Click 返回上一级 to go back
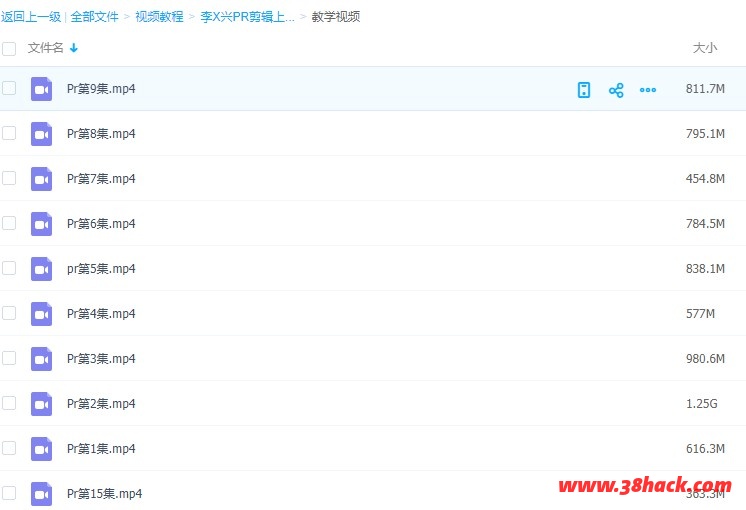The image size is (746, 510). [31, 17]
